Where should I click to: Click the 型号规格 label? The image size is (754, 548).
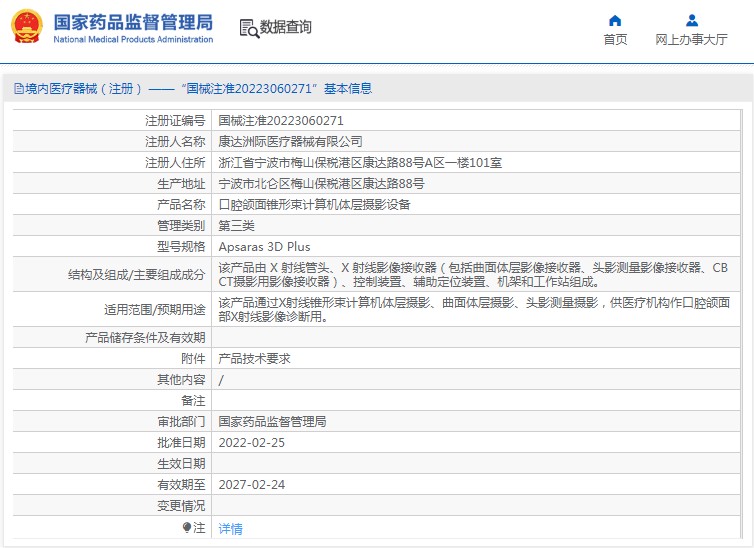(x=181, y=247)
